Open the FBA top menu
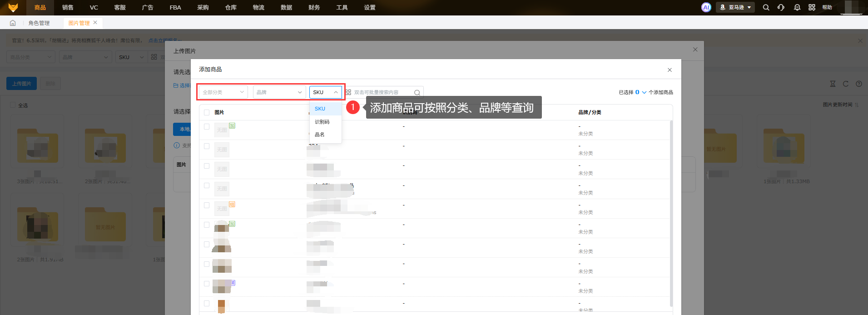 click(x=175, y=7)
